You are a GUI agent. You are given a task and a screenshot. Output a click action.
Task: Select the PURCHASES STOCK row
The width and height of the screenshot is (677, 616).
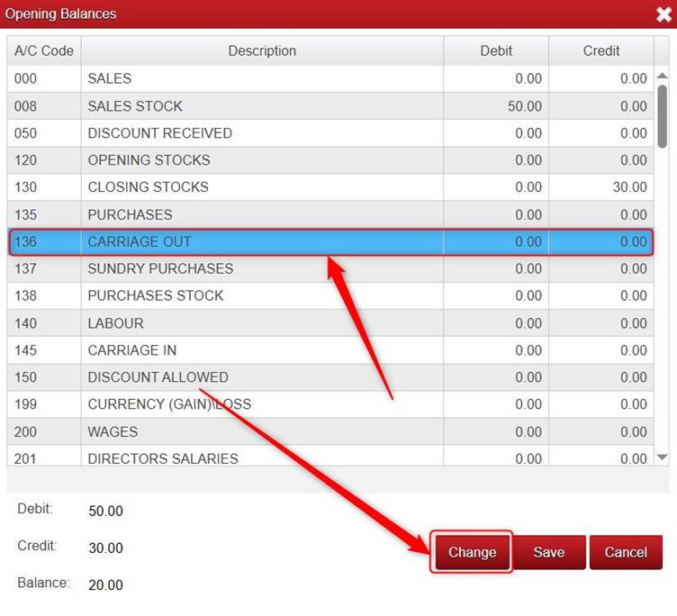click(330, 296)
